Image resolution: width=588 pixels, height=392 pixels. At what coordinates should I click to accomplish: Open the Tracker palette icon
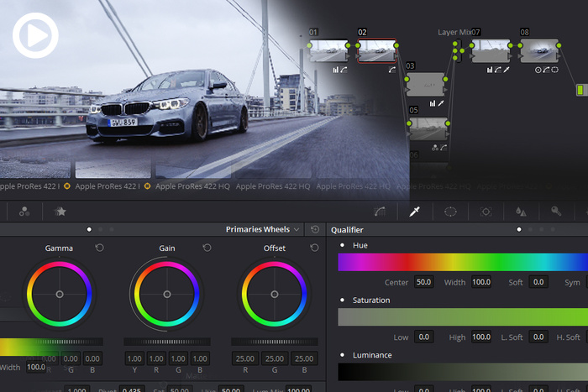tap(486, 212)
